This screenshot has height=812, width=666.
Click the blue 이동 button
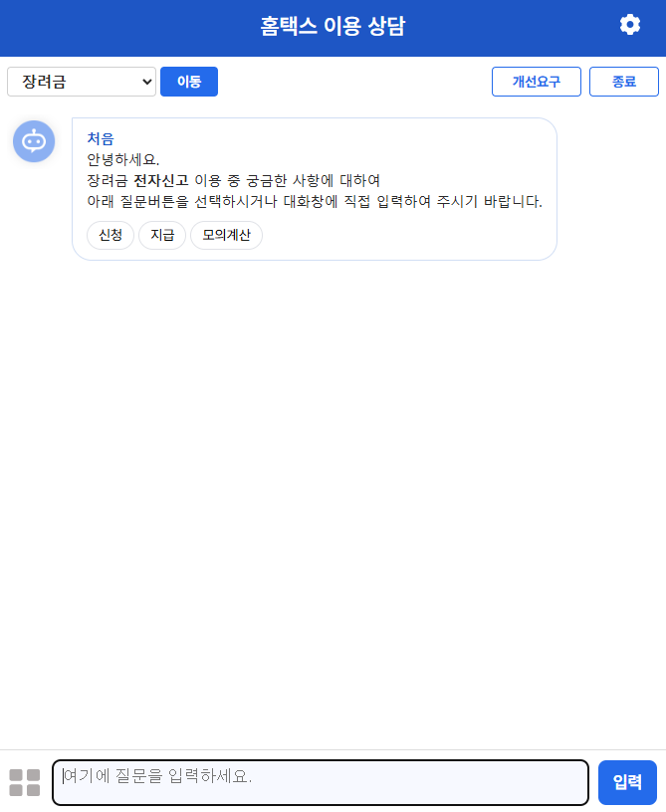tap(189, 82)
